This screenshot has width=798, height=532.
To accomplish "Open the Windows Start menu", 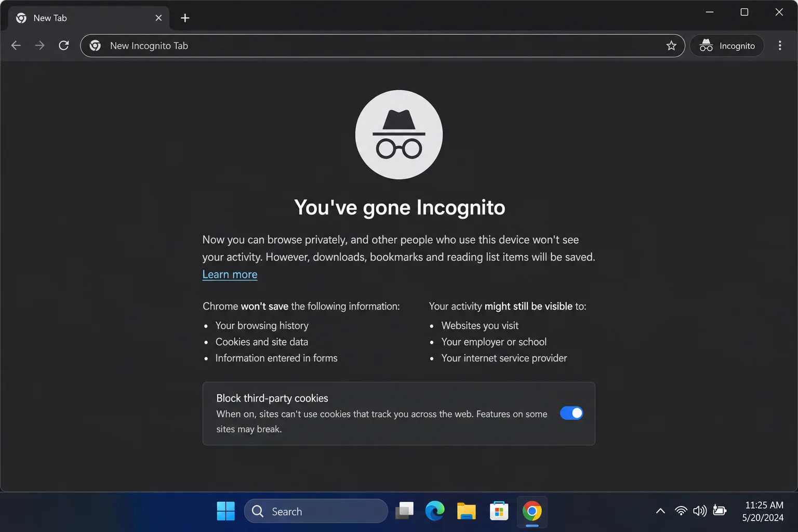I will click(x=225, y=511).
